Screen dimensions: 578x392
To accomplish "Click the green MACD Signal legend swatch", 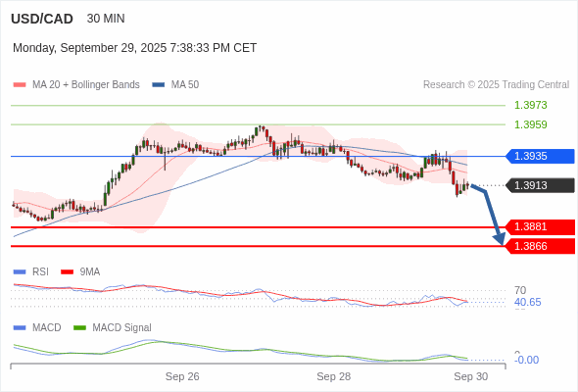I will [x=79, y=328].
